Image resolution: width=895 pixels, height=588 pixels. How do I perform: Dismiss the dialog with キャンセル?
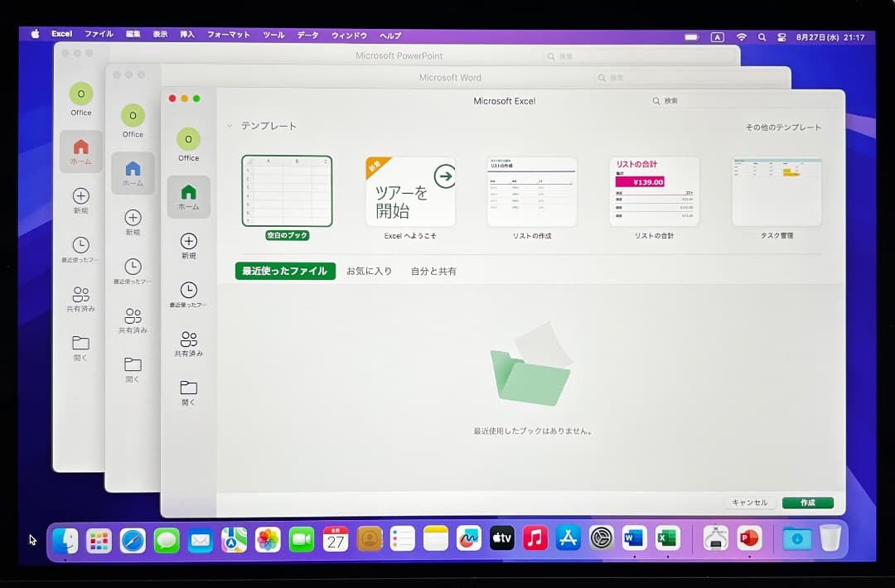[x=748, y=502]
